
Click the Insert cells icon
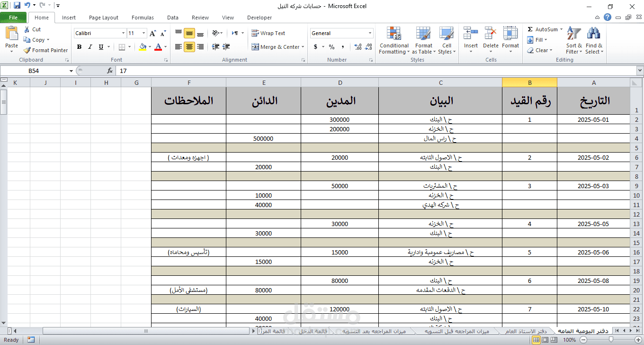(x=471, y=33)
